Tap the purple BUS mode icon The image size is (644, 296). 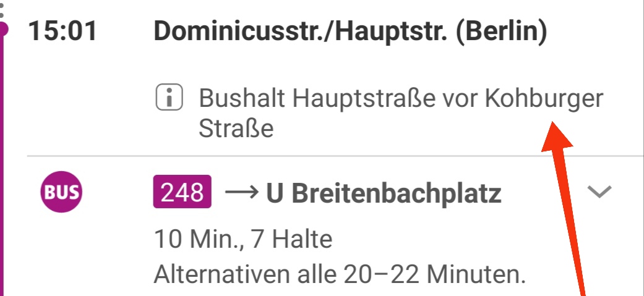click(62, 193)
